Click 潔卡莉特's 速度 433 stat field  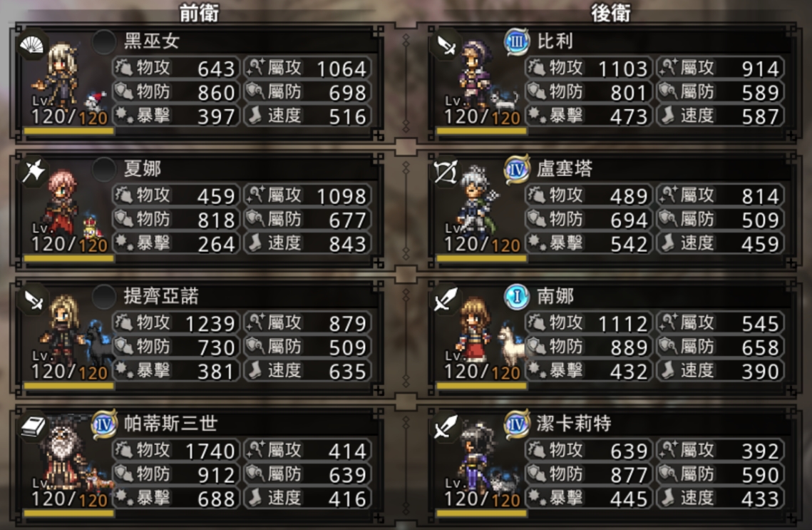pos(720,498)
